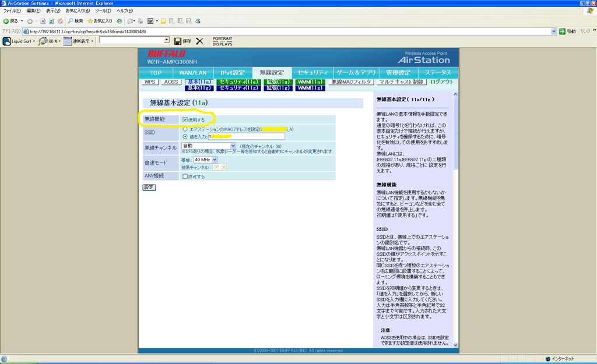Open the ヘルプ(H) menu

click(x=125, y=10)
